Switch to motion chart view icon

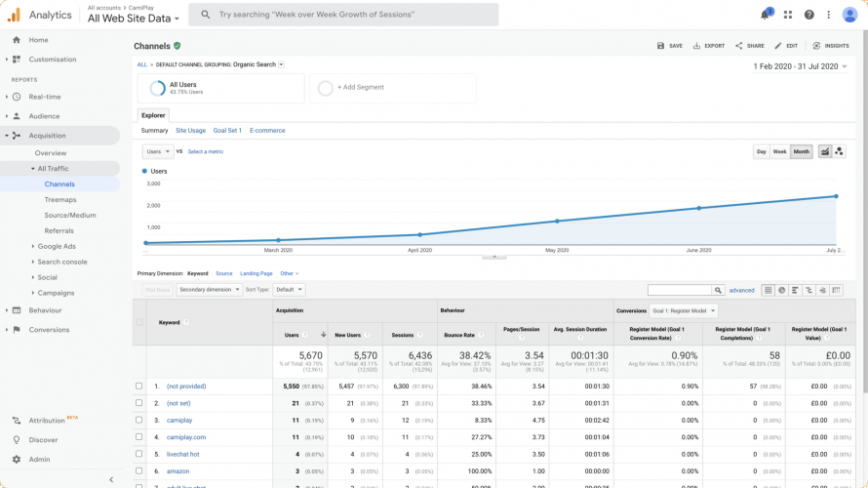(840, 151)
